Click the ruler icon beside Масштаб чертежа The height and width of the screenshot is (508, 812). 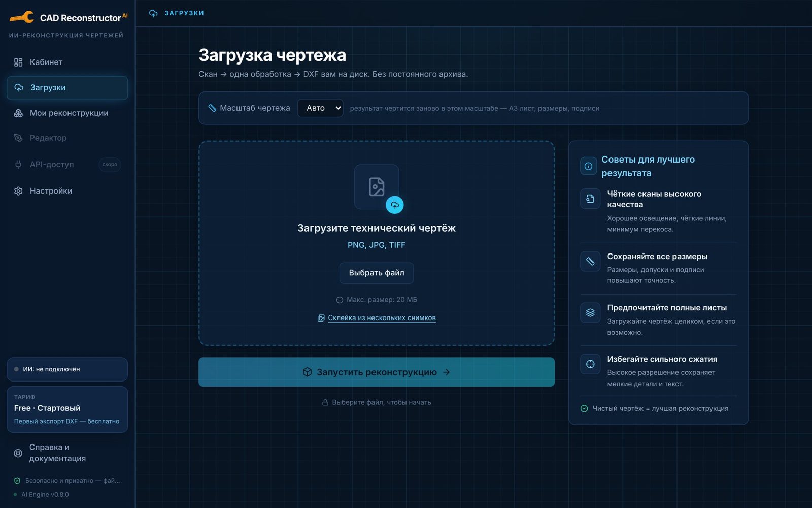pos(212,108)
